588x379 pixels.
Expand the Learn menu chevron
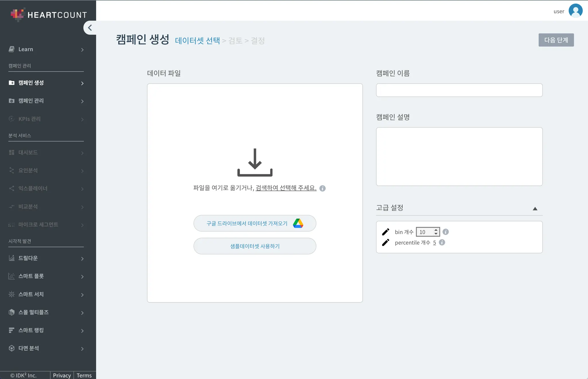click(x=82, y=50)
